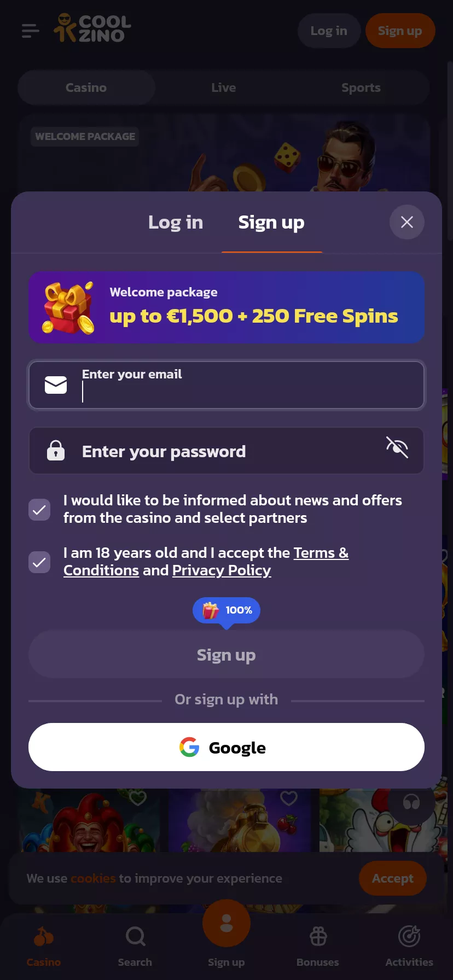Screen dimensions: 453x980
Task: Open the support headset chat icon
Action: click(x=411, y=803)
